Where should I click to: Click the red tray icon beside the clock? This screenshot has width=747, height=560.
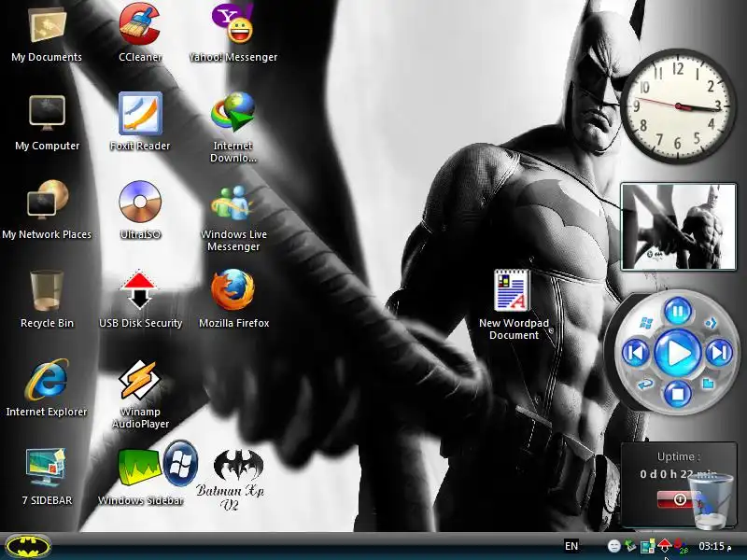coord(682,546)
